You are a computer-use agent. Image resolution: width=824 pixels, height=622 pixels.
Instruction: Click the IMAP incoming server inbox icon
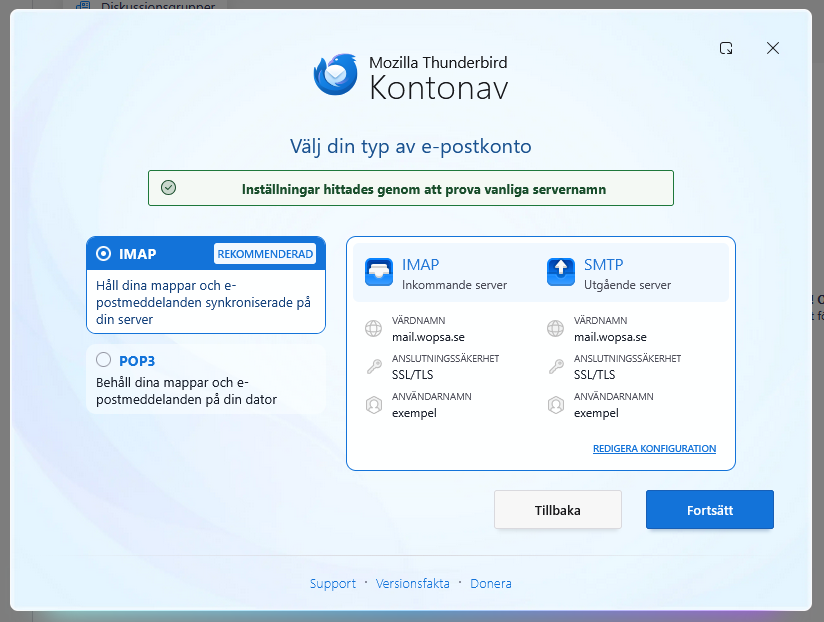[x=379, y=272]
